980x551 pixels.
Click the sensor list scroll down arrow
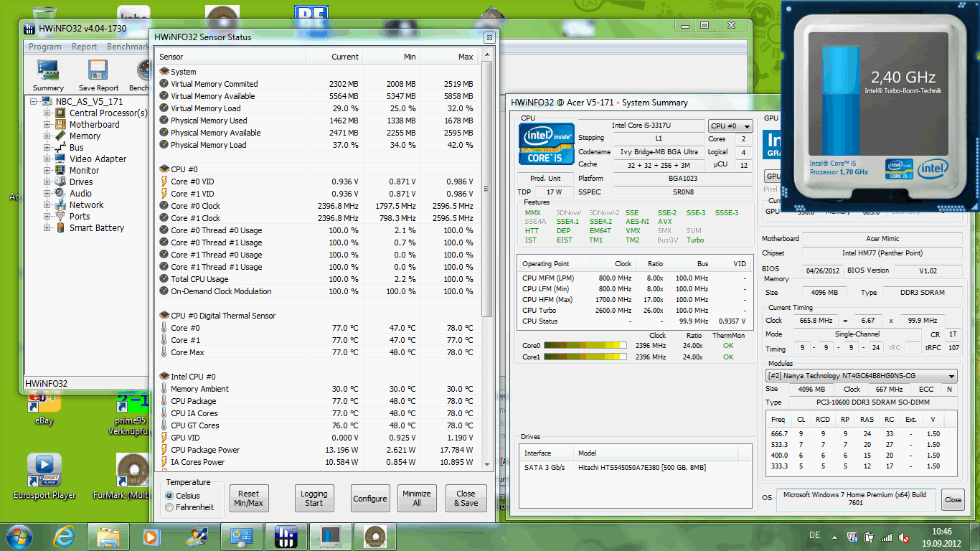click(x=487, y=465)
